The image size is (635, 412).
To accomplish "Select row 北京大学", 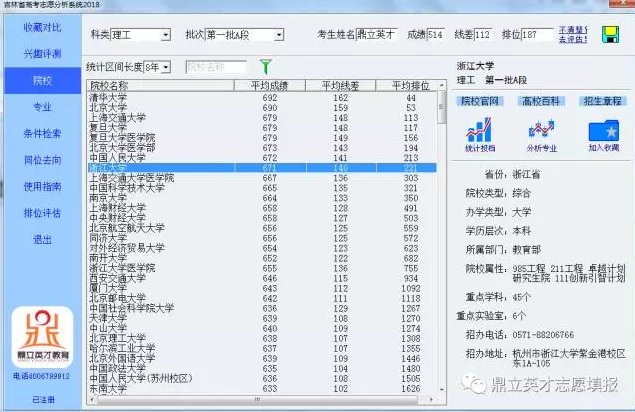I will 262,108.
